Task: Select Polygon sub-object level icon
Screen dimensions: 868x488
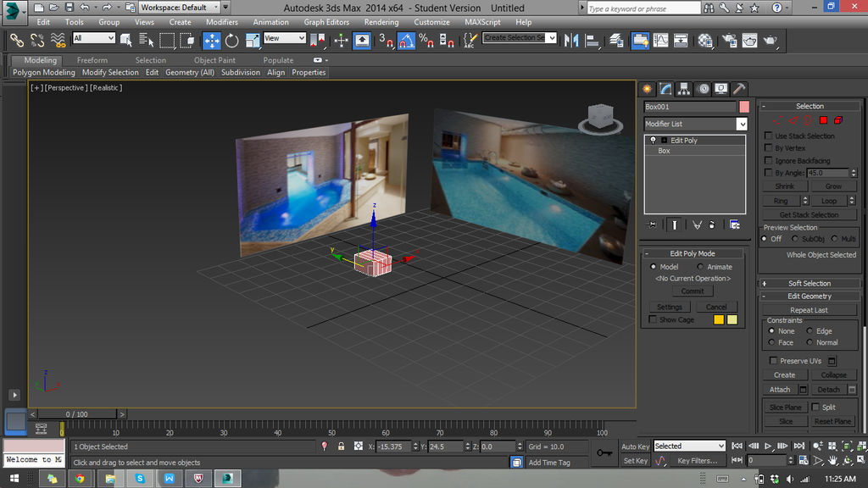Action: tap(823, 120)
